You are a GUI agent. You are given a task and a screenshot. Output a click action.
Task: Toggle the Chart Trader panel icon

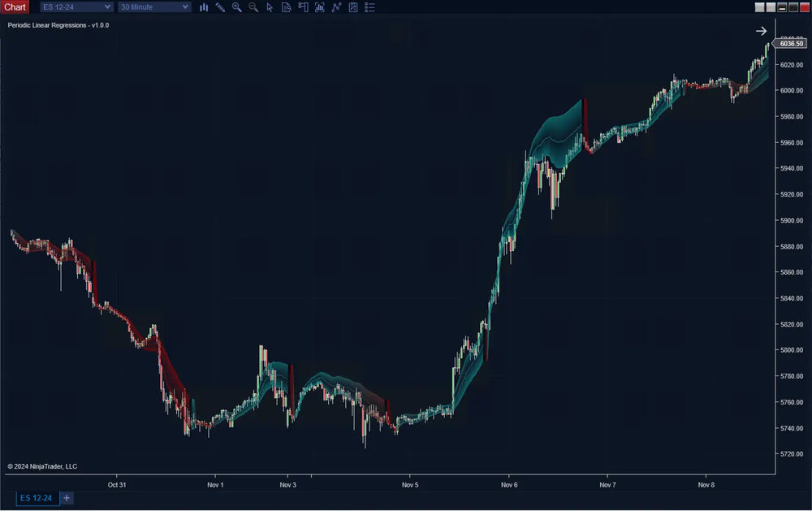coord(302,7)
